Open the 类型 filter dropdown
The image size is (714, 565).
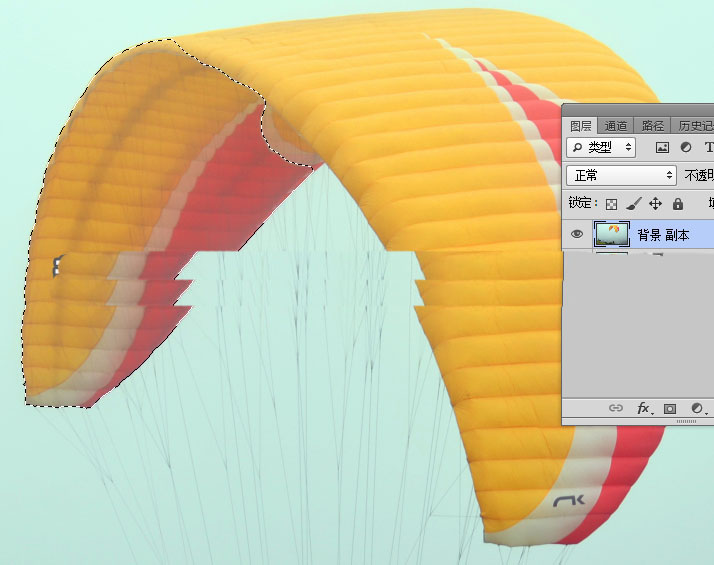pyautogui.click(x=601, y=147)
